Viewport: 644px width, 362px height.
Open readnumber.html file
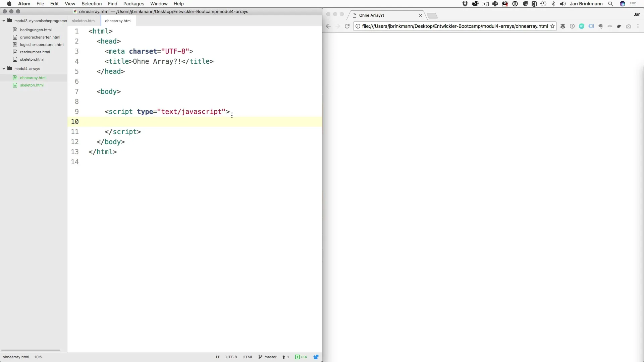click(x=35, y=52)
